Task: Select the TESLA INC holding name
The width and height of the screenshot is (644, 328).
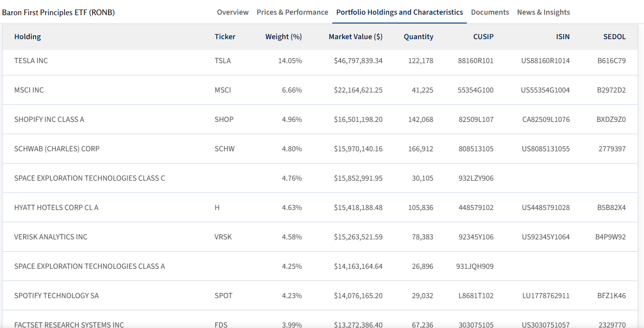Action: (x=31, y=61)
